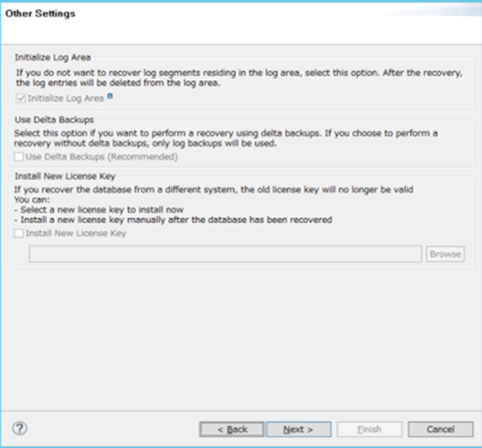Screen dimensions: 482x448
Task: Click the info icon beside Initialize Log Area
Action: [x=110, y=96]
